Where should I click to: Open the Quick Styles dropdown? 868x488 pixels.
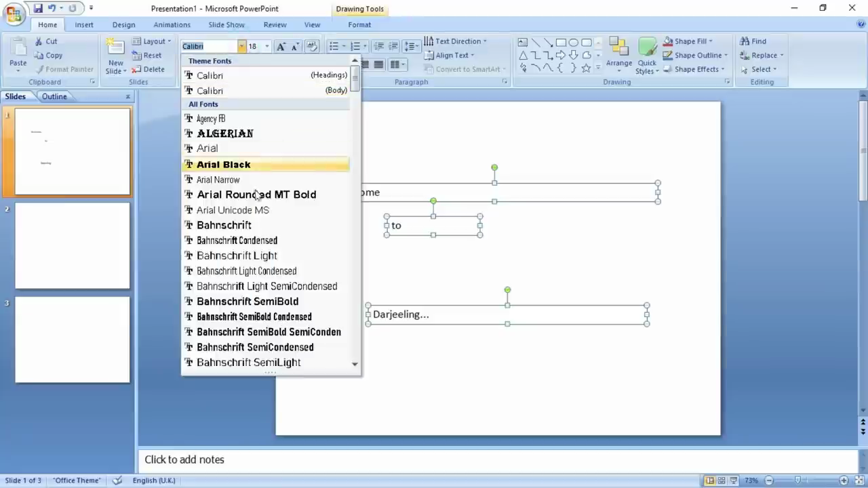[647, 56]
